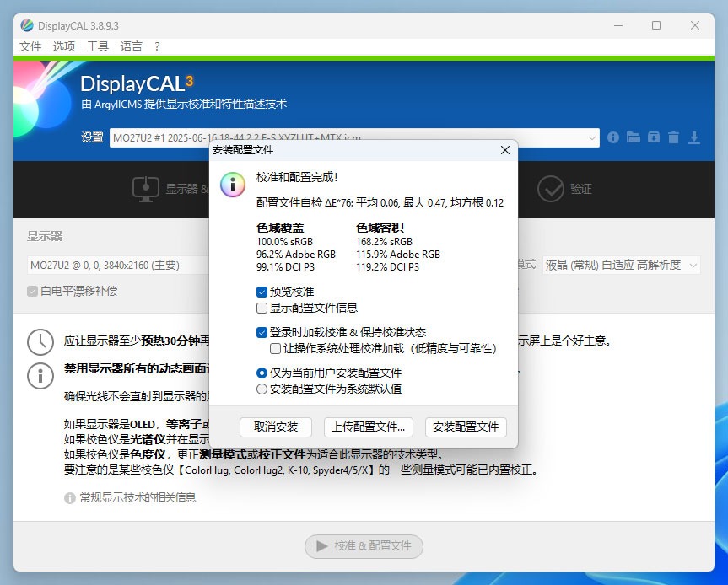728x585 pixels.
Task: Click the small info icon beside 常规显示技术的相关信息
Action: (70, 498)
